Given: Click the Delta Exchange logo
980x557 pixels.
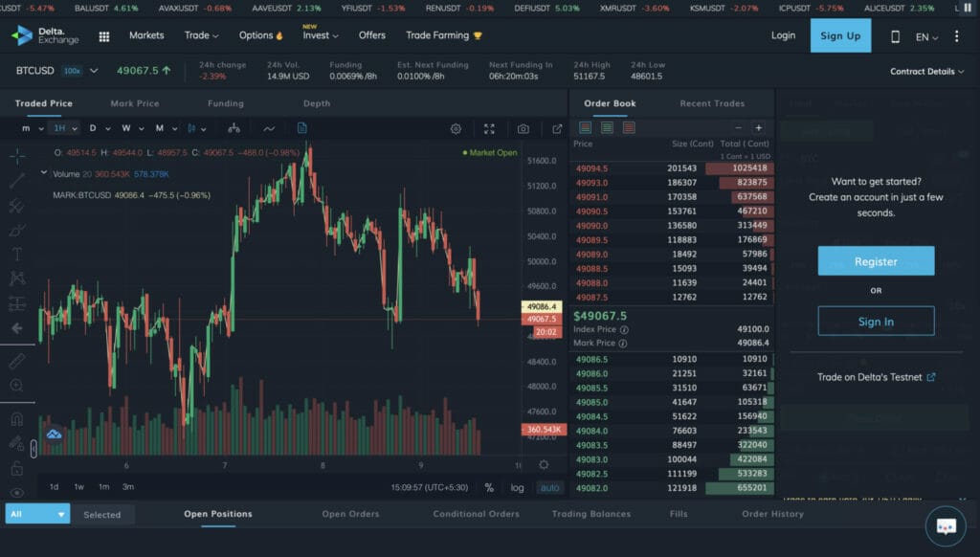Looking at the screenshot, I should point(45,35).
